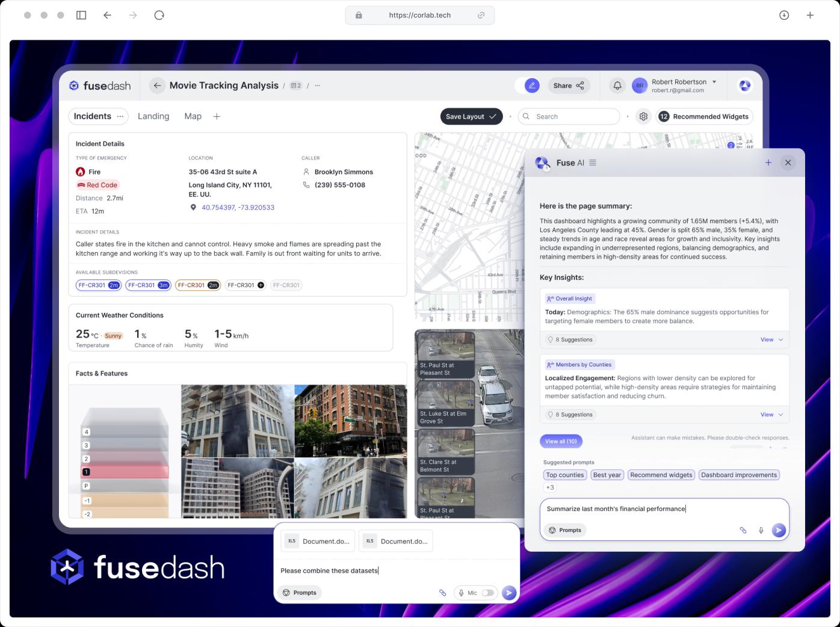Click the map location pin icon
Screen dimensions: 840x627
193,207
